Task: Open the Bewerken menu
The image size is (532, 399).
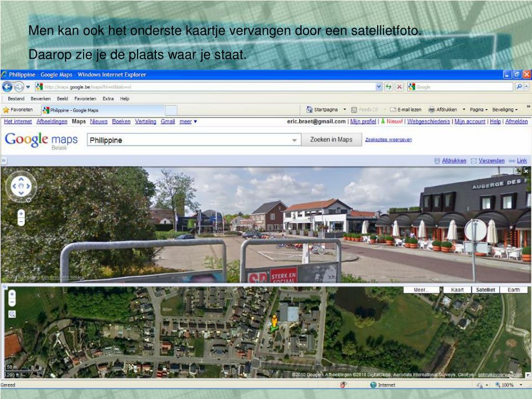Action: point(41,99)
